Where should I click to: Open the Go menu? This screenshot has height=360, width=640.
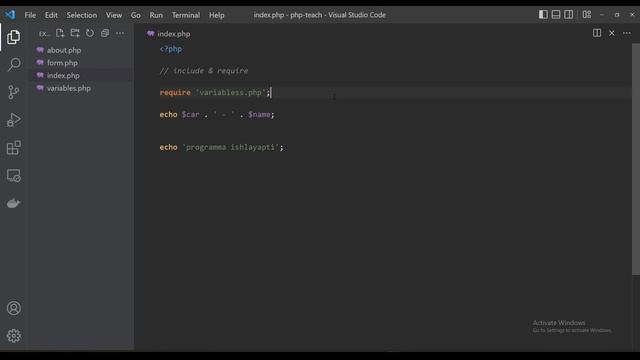136,15
